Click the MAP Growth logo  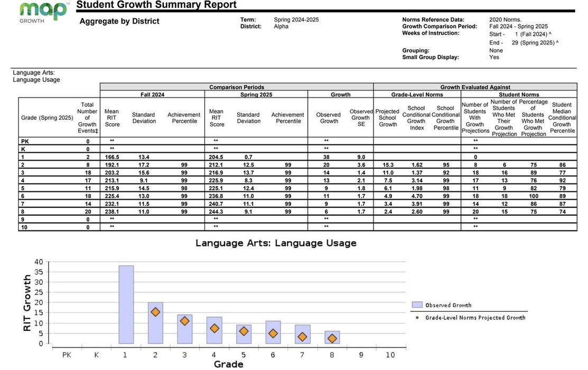coord(44,12)
